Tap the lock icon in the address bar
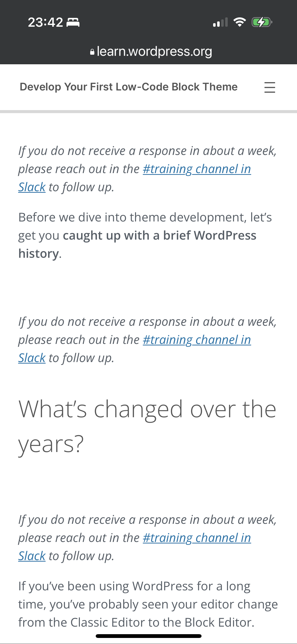This screenshot has width=297, height=644. (92, 51)
